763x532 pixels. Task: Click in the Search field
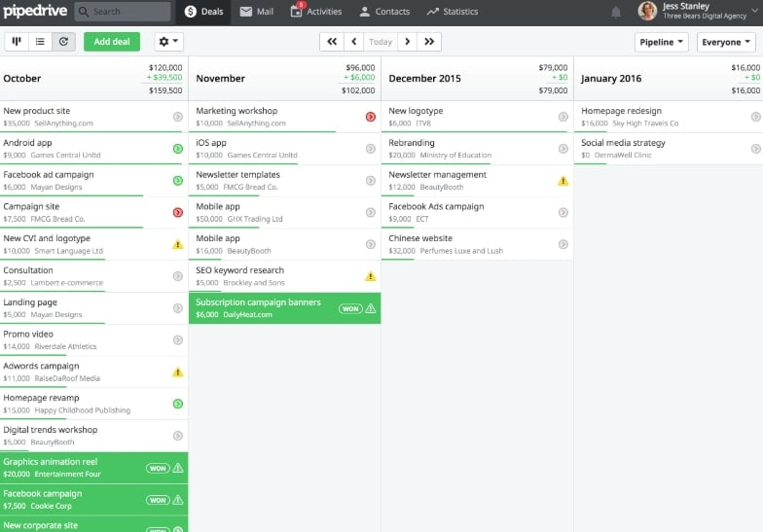point(123,12)
